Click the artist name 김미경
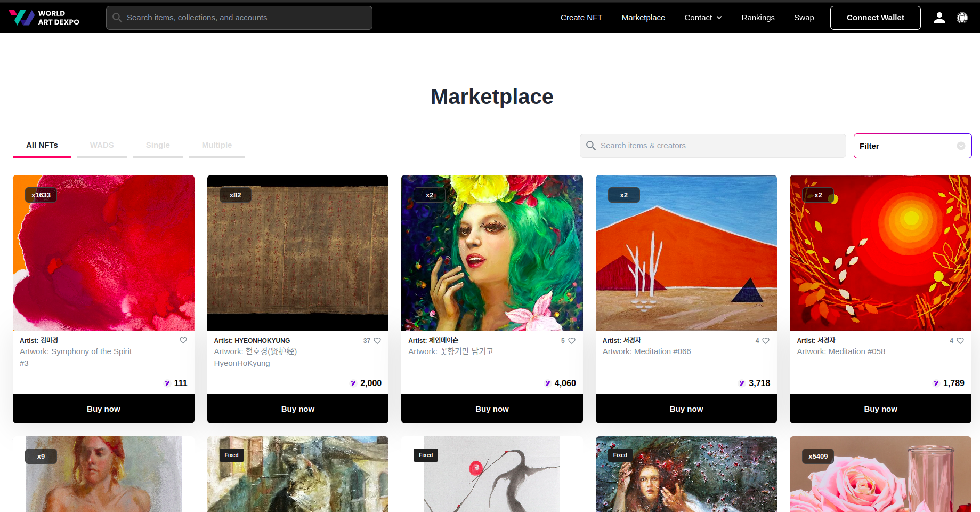980x512 pixels. click(49, 340)
